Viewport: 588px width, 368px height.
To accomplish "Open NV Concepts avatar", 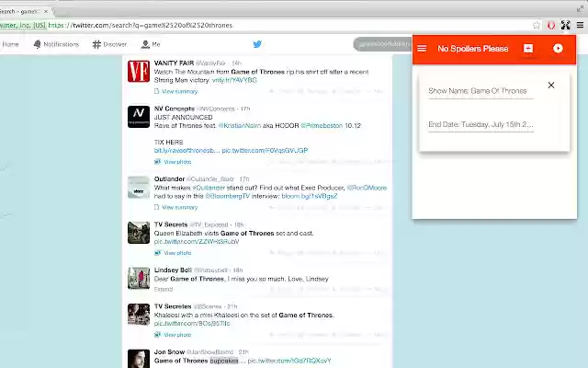I will pos(139,117).
